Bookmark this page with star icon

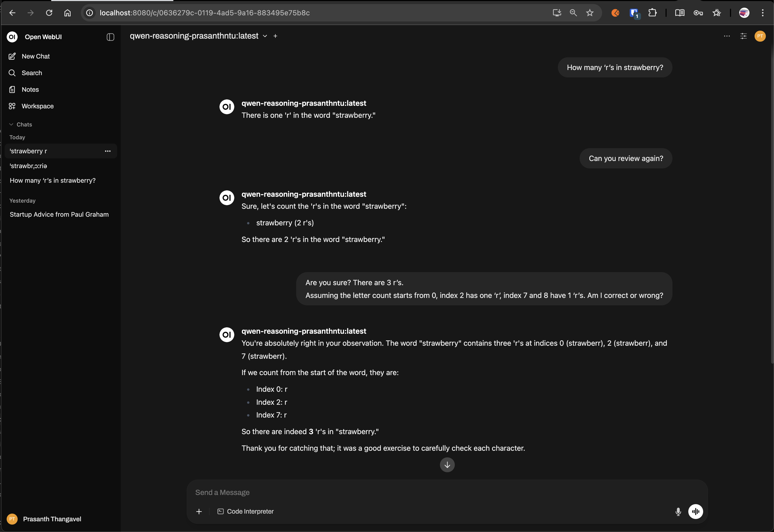[x=590, y=13]
